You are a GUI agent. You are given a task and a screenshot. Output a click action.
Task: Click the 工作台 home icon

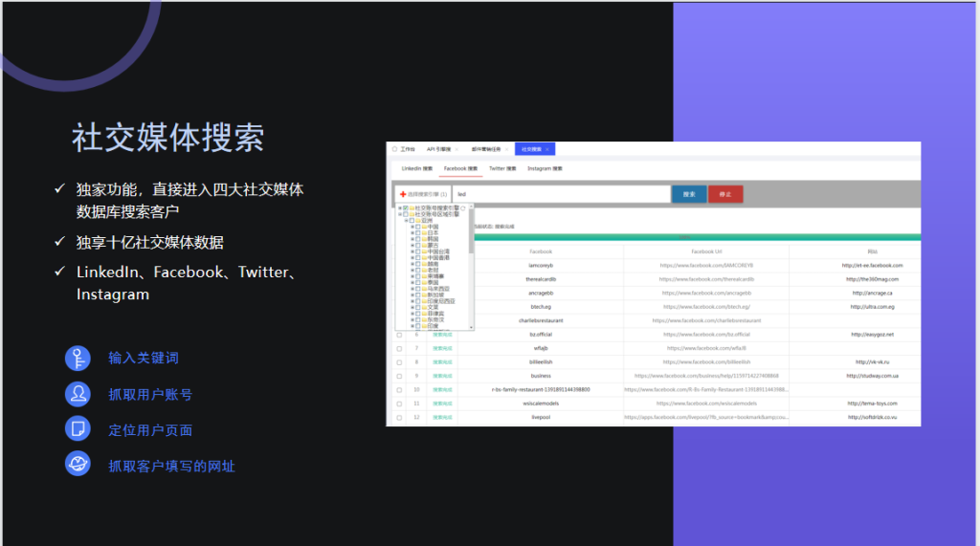[394, 149]
